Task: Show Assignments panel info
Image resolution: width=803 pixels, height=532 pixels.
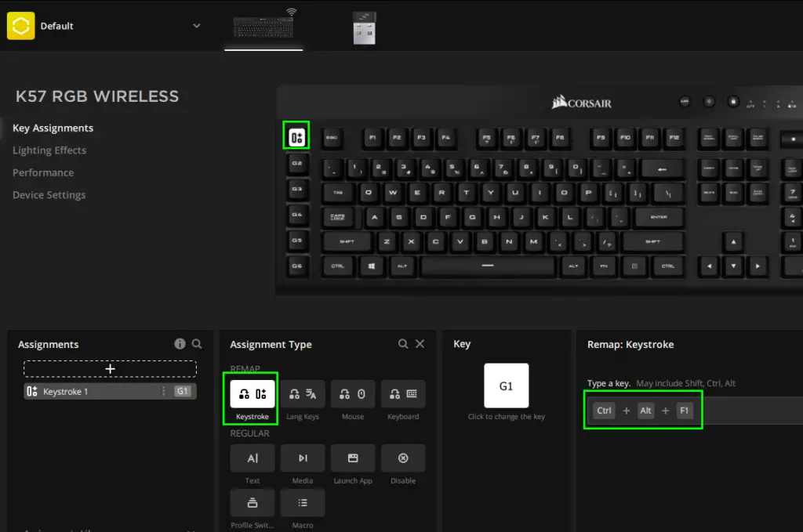Action: click(180, 344)
